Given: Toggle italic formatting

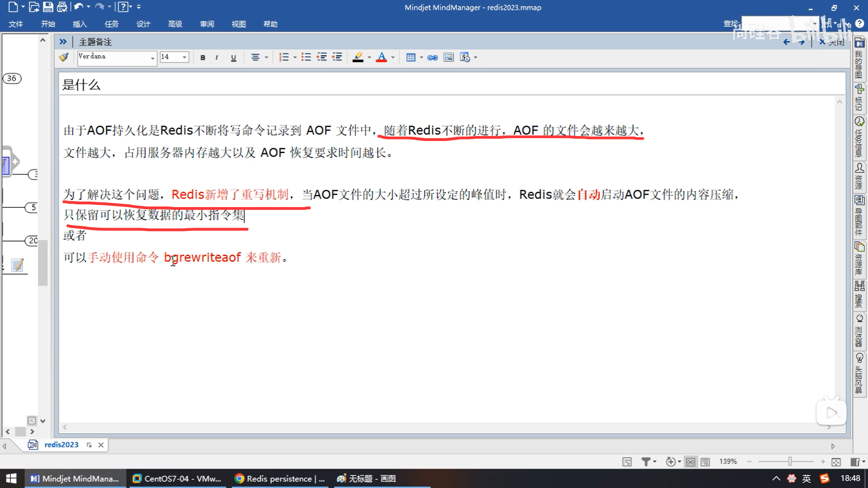Looking at the screenshot, I should click(217, 57).
